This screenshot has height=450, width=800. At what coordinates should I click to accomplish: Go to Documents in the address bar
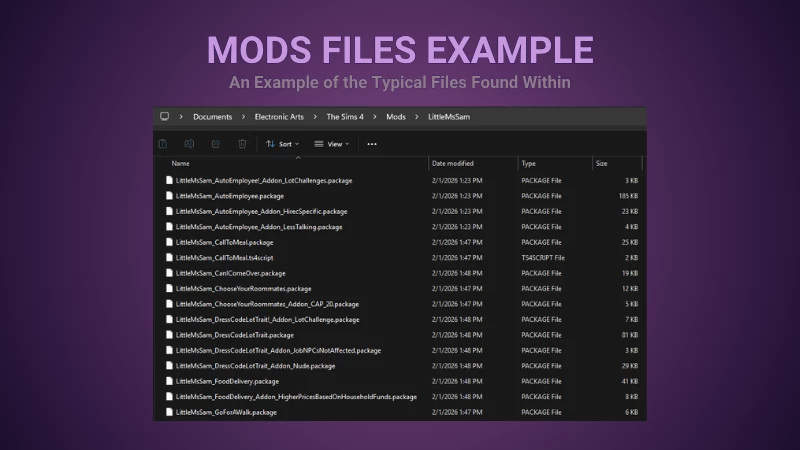212,117
